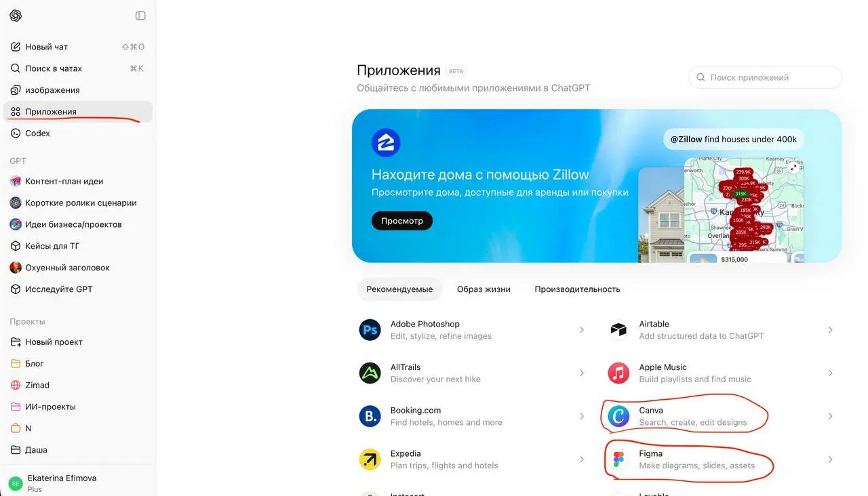
Task: Click the Adobe Photoshop app icon
Action: point(370,330)
